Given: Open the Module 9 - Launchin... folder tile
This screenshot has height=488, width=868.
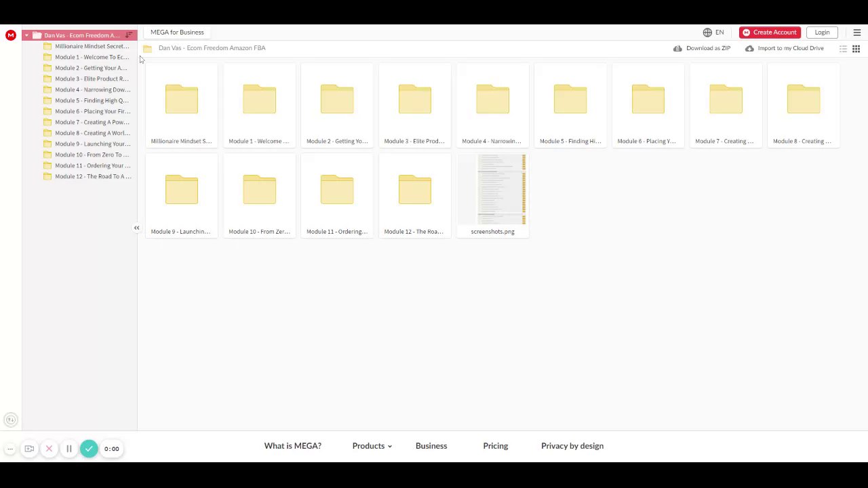Looking at the screenshot, I should point(182,196).
